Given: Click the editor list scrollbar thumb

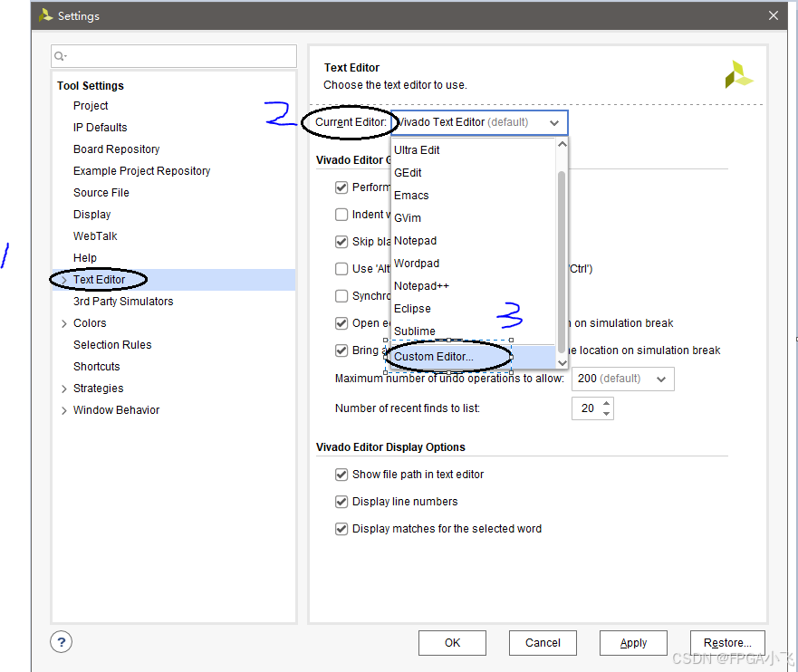Looking at the screenshot, I should coord(562,262).
